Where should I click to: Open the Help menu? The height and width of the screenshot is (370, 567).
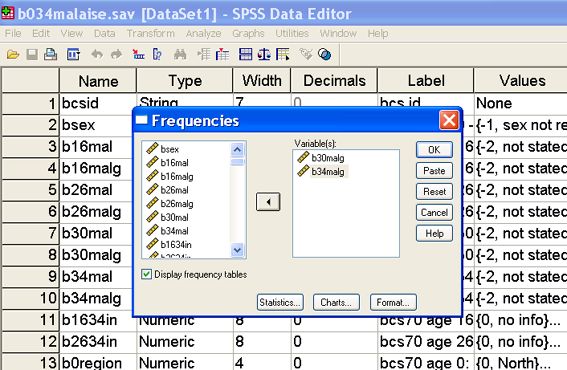tap(378, 34)
